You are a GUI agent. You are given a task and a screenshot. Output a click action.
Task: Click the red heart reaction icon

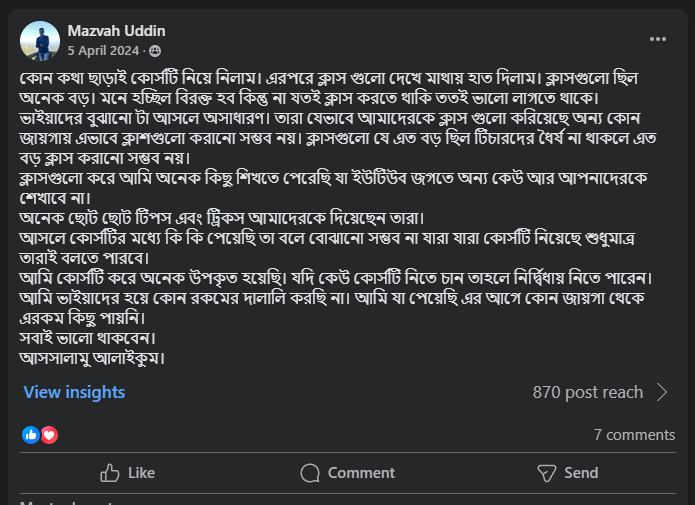[x=49, y=435]
